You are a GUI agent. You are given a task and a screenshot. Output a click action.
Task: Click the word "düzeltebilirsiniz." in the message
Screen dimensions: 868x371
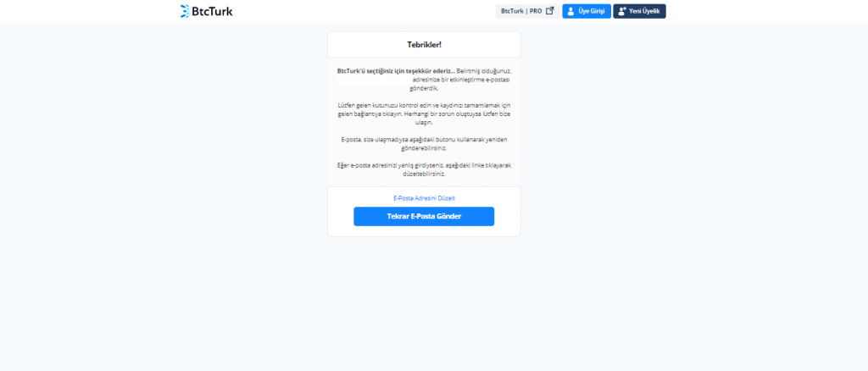click(424, 174)
